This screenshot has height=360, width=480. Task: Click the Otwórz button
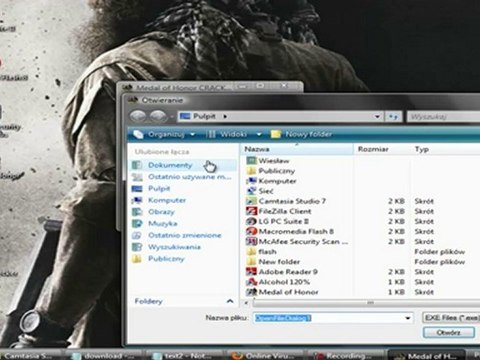tap(449, 333)
